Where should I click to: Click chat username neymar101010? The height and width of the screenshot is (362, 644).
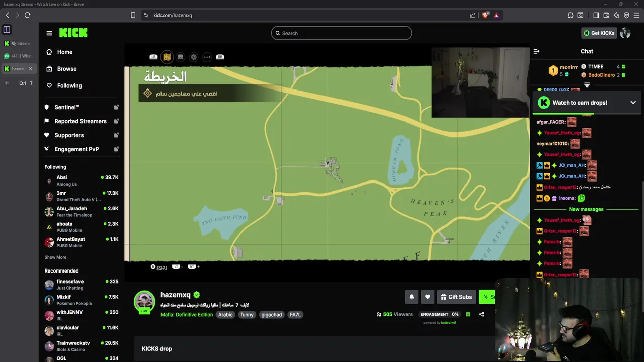coord(552,144)
